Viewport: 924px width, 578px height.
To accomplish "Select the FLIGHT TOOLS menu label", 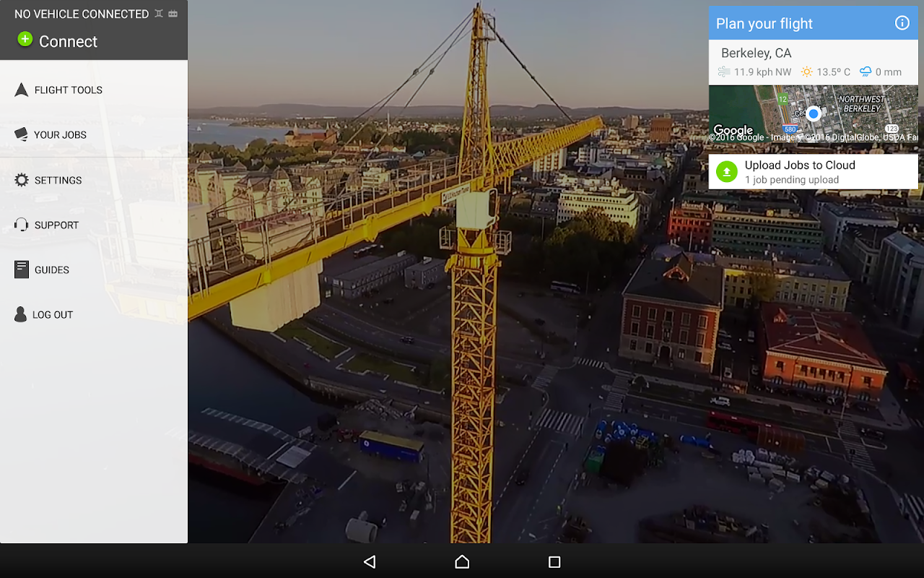I will (x=69, y=90).
